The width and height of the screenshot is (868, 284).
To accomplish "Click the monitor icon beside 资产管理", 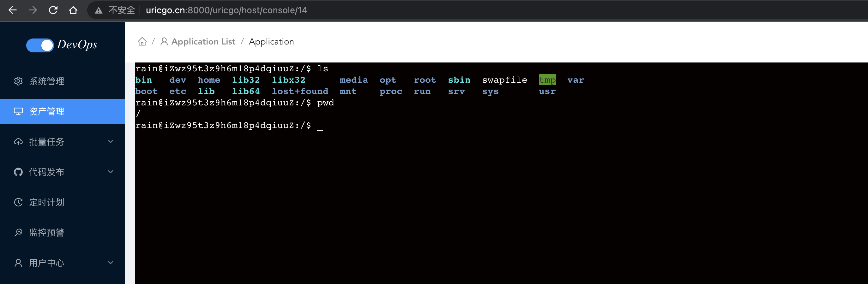I will [18, 111].
